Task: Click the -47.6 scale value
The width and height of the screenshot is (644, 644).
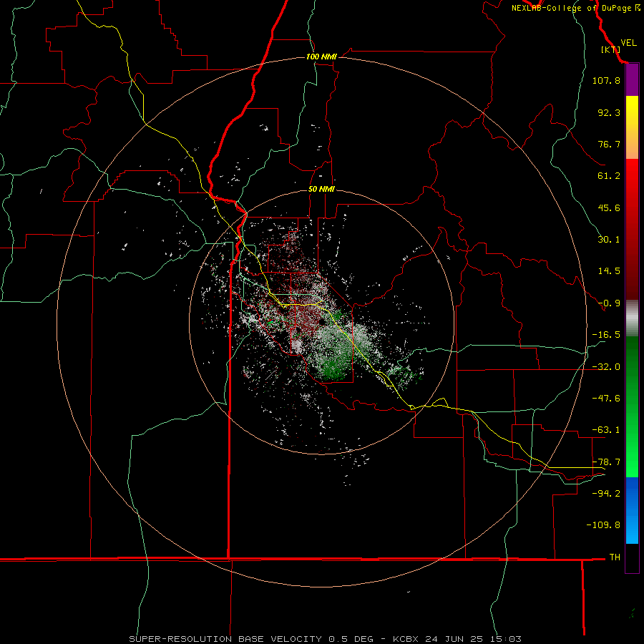Action: click(x=606, y=399)
